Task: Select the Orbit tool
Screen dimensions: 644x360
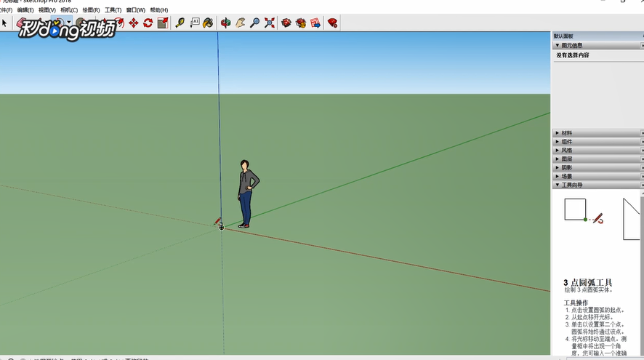Action: (225, 23)
